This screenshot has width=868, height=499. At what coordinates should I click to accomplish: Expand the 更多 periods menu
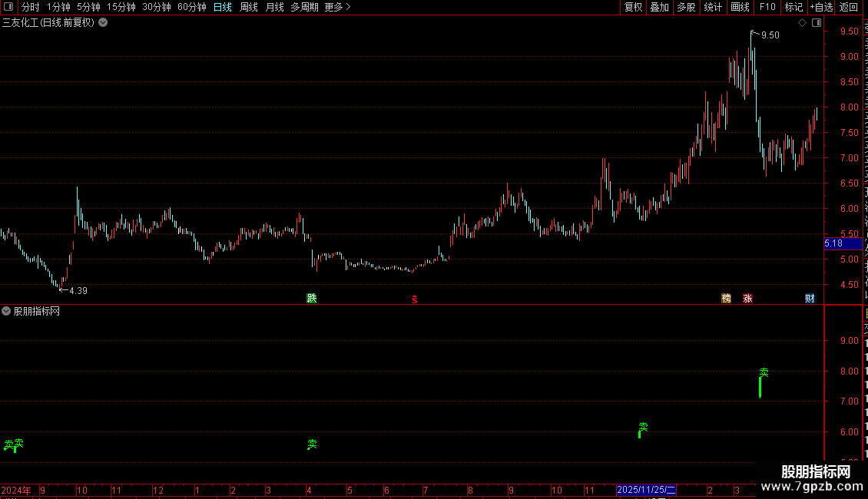point(337,7)
